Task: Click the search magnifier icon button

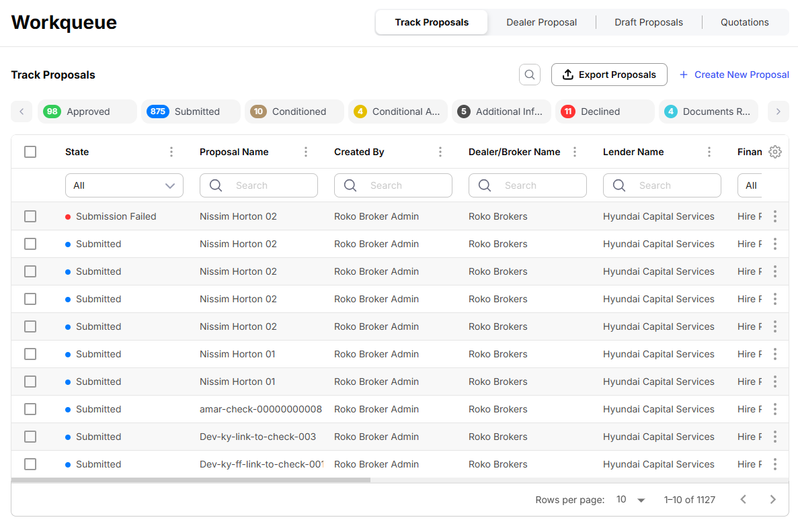Action: [529, 75]
